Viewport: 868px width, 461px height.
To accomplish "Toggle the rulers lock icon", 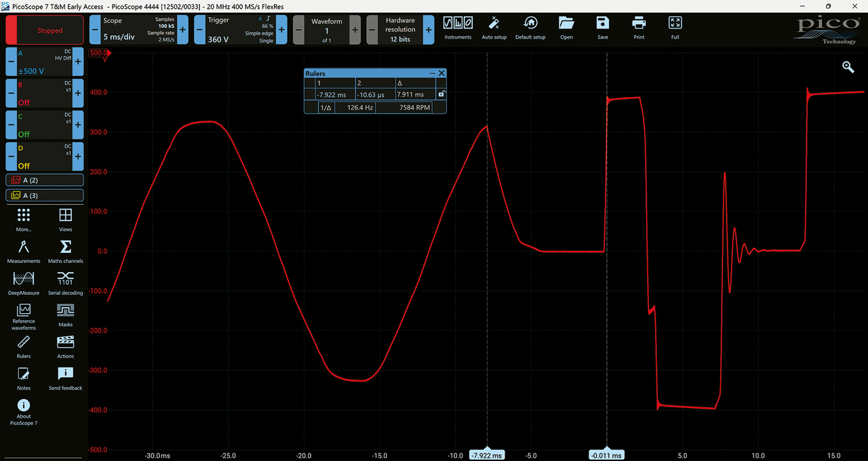I will (441, 94).
